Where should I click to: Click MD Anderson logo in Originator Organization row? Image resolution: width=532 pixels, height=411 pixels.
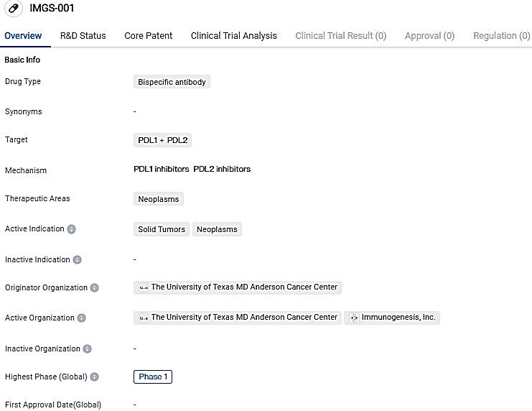[x=144, y=287]
